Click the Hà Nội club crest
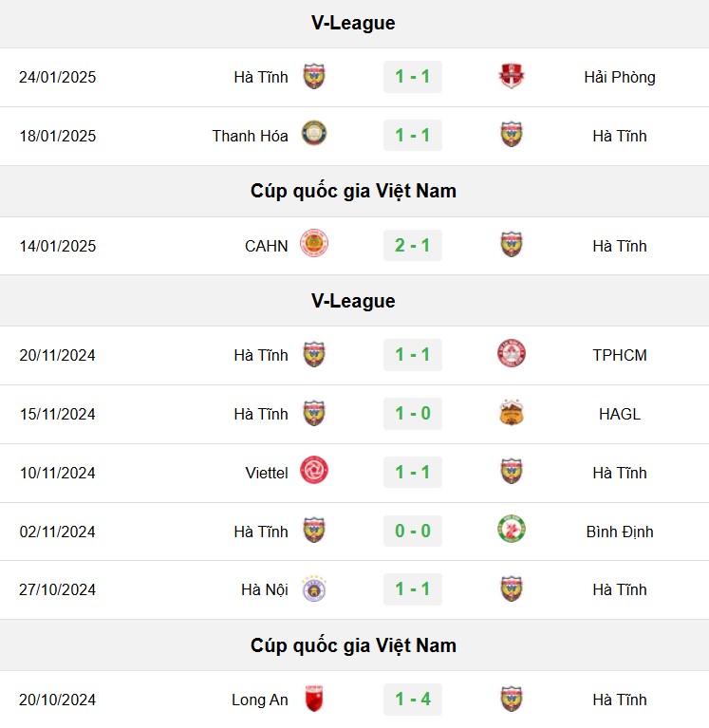Viewport: 709px width, 728px height. tap(314, 589)
